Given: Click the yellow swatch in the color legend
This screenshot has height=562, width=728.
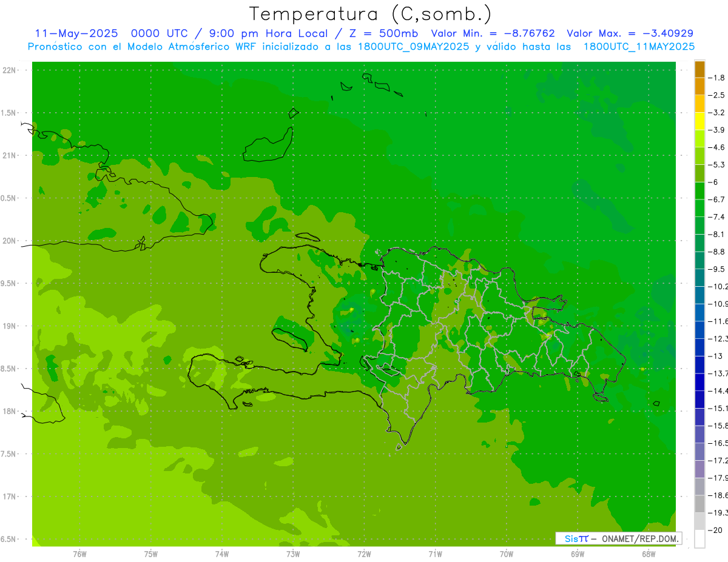Looking at the screenshot, I should [699, 121].
